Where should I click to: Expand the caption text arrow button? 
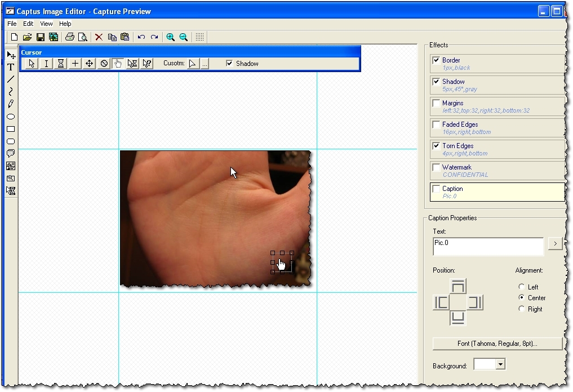pyautogui.click(x=555, y=243)
